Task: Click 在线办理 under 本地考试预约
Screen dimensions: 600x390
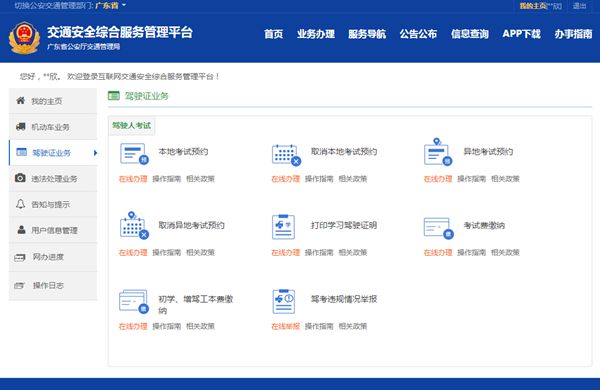Action: point(133,179)
